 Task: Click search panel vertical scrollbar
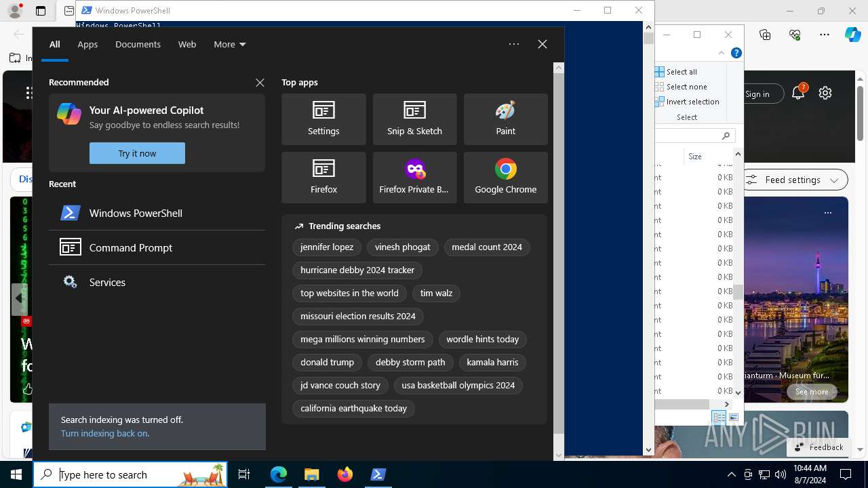pos(559,254)
